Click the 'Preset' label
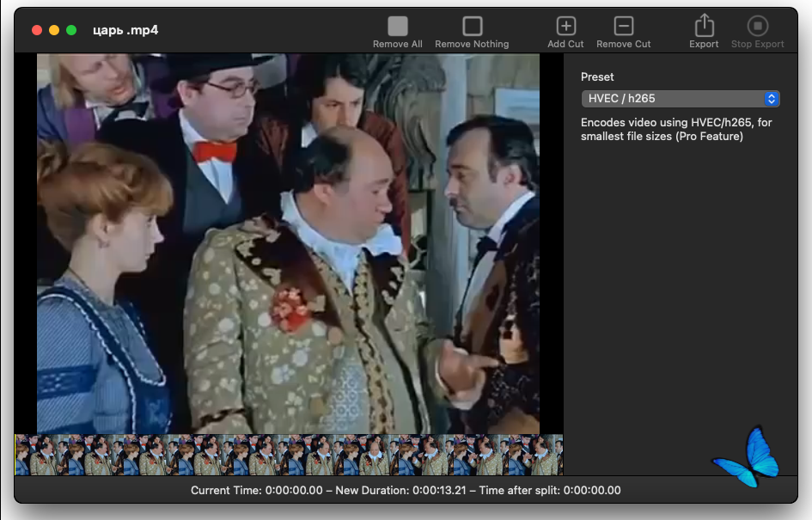Screen dimensions: 812x520 point(597,76)
